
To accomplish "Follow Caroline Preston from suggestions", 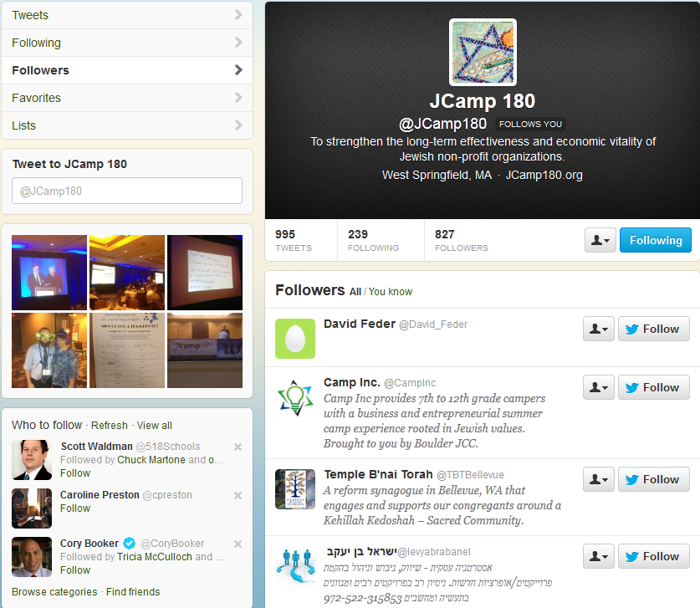I will (x=75, y=508).
